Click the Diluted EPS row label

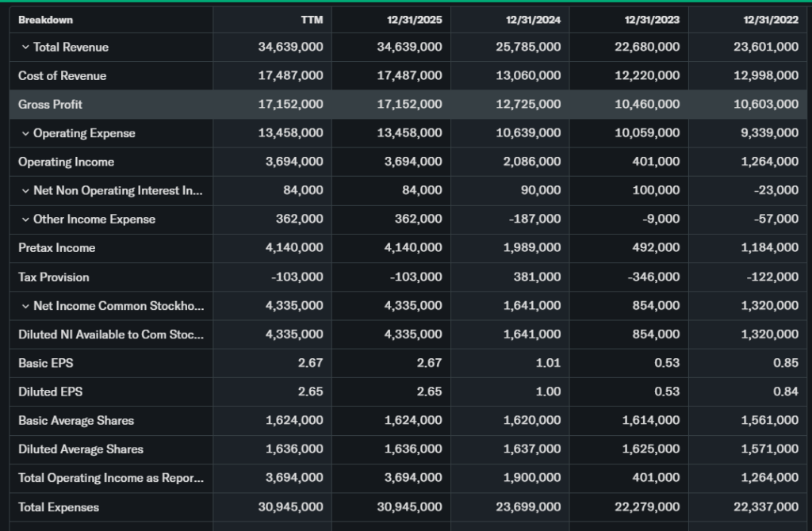click(x=50, y=392)
